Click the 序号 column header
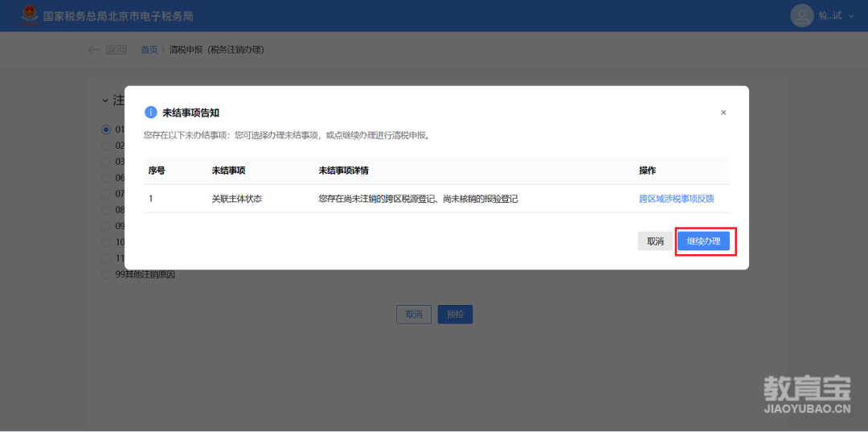This screenshot has width=868, height=432. point(157,171)
